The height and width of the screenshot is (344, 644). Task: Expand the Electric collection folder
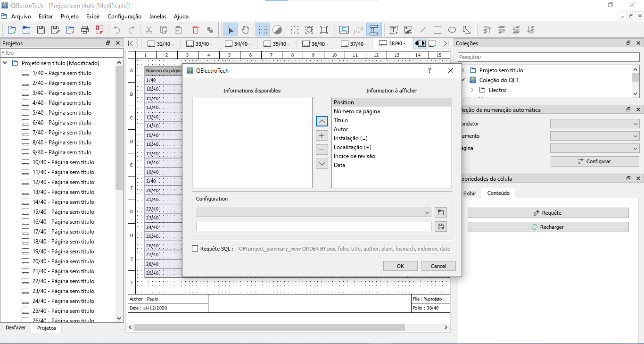[x=473, y=90]
